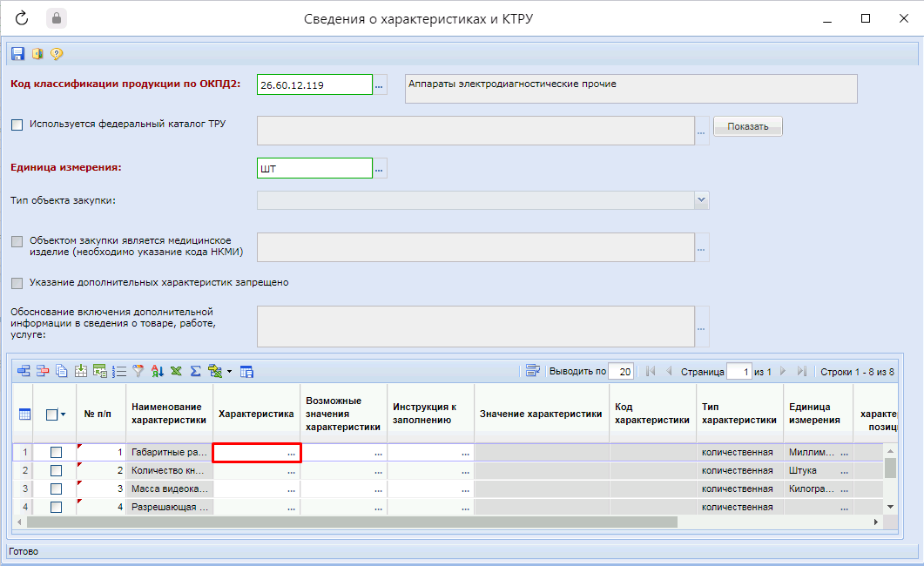
Task: Click the grid's horizontal scrollbar
Action: [348, 522]
